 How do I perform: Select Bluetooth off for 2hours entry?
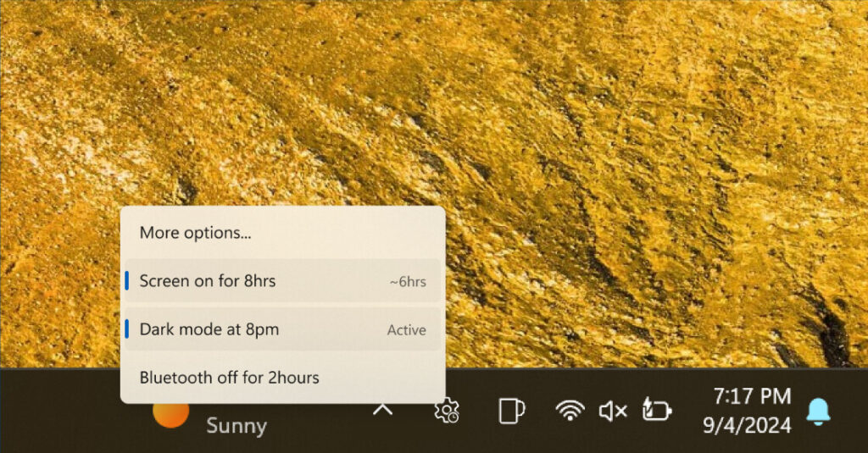[282, 378]
